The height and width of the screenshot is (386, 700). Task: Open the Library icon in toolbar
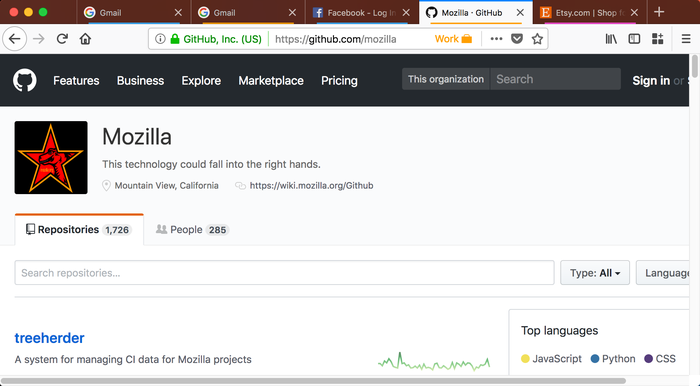(x=611, y=39)
